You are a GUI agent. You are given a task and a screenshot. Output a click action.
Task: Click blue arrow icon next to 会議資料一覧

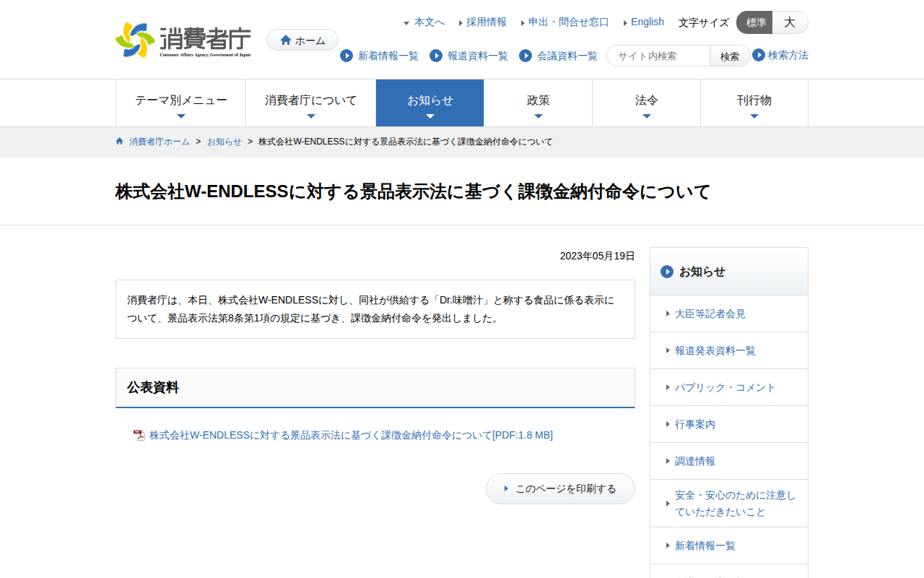tap(526, 56)
